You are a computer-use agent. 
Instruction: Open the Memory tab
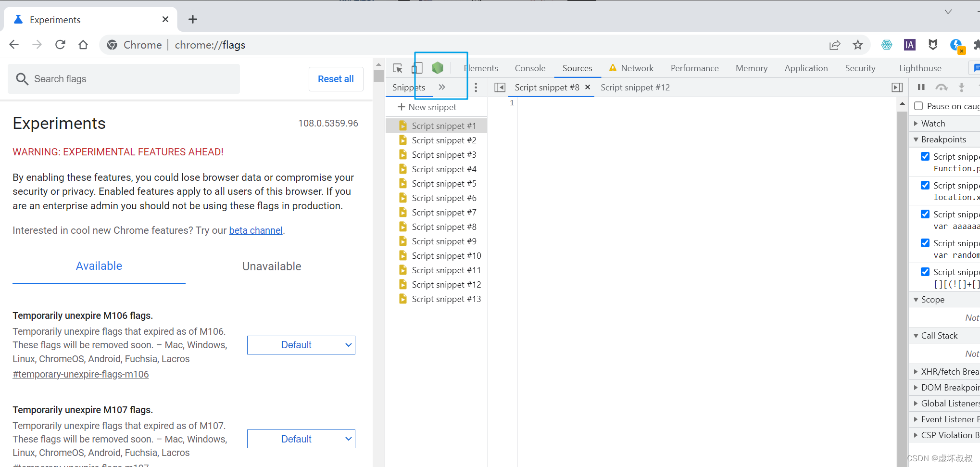(751, 68)
